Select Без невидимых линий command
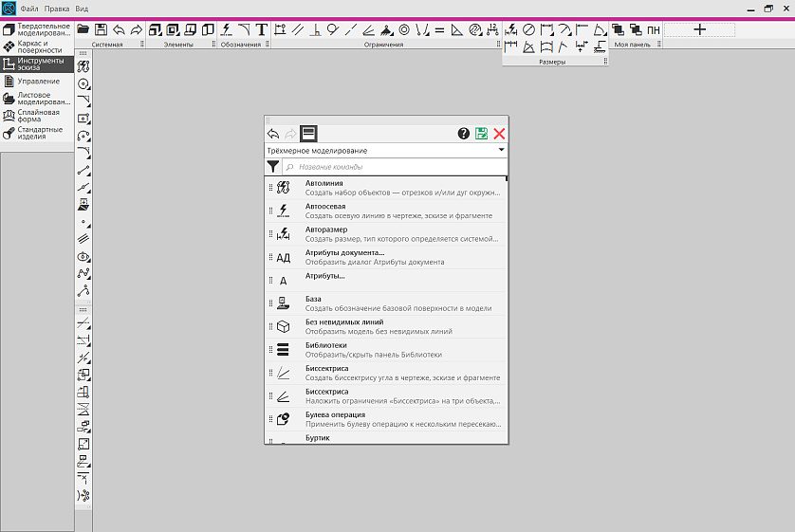Viewport: 795px width, 532px height. [385, 327]
